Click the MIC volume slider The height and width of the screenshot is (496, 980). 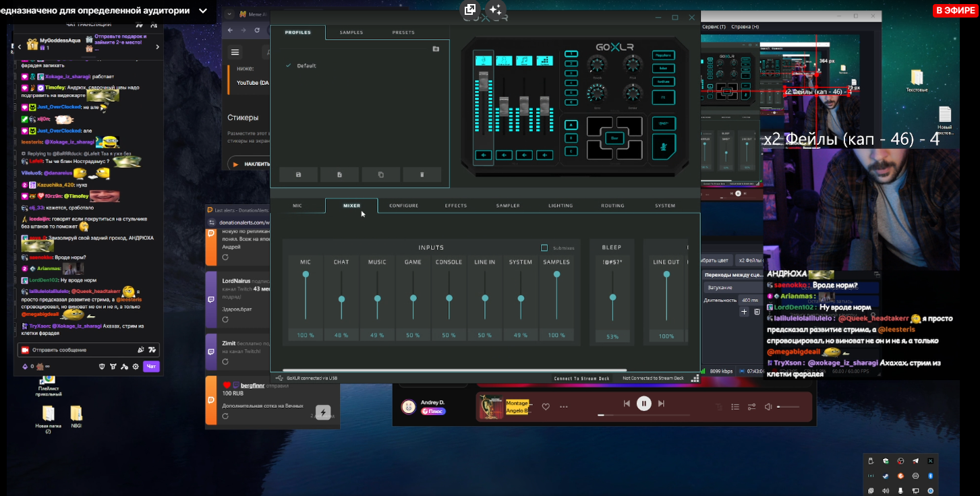[x=306, y=295]
